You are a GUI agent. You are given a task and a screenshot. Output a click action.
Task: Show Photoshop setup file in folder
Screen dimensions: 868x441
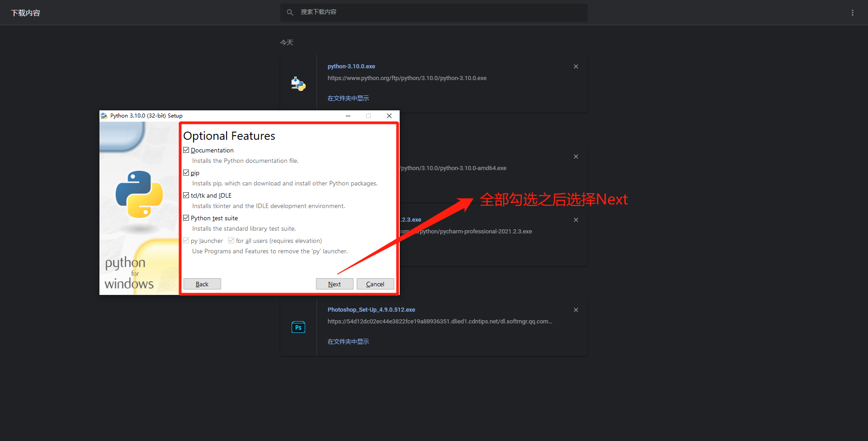point(348,341)
